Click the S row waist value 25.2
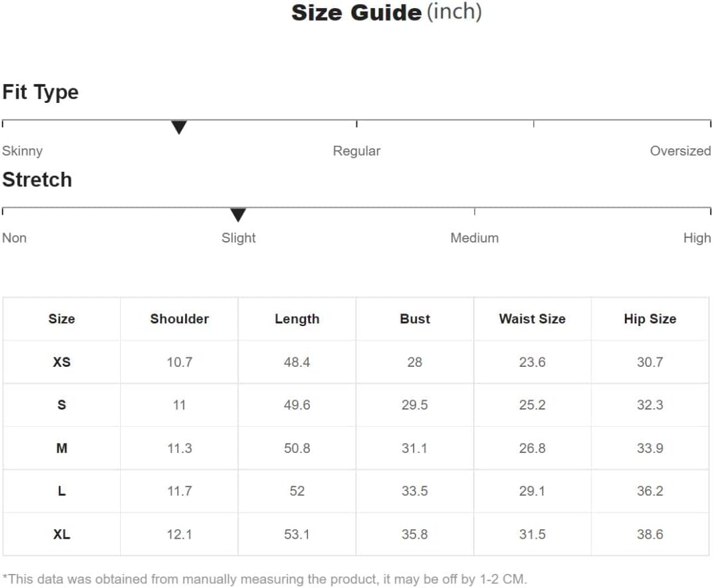 point(532,405)
